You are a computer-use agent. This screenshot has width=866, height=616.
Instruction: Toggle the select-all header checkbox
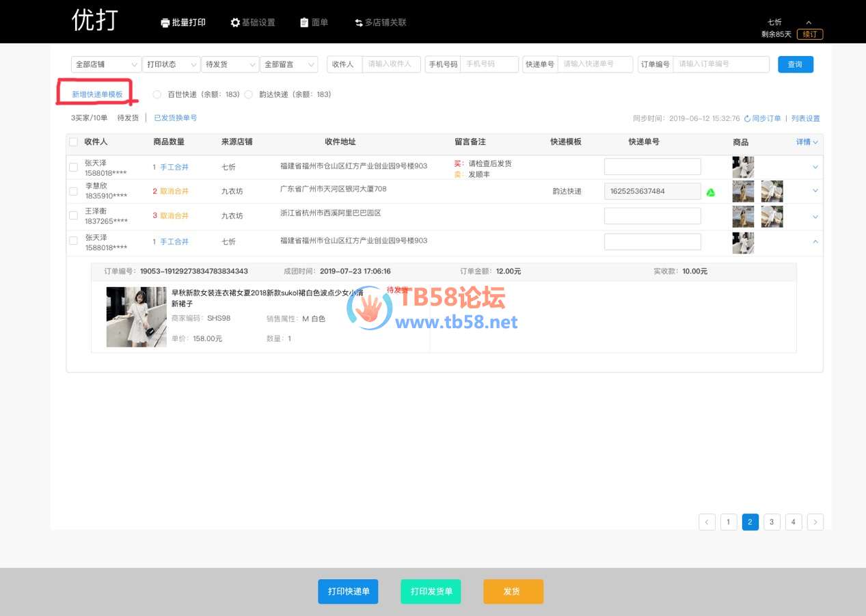(x=73, y=142)
